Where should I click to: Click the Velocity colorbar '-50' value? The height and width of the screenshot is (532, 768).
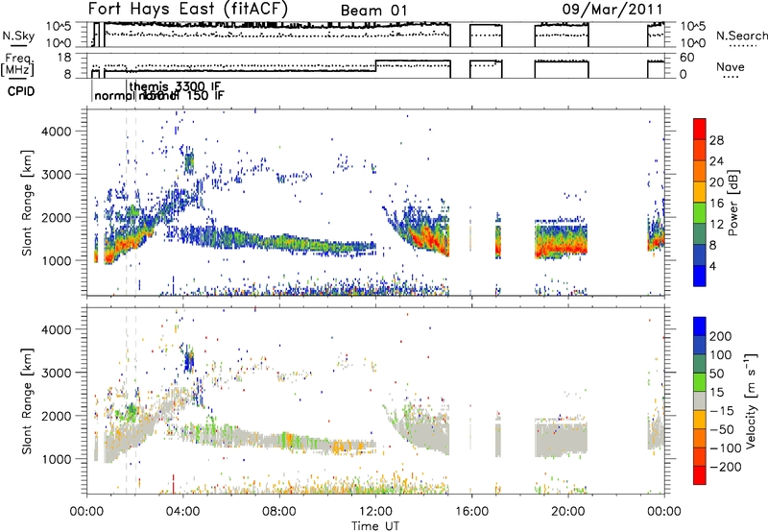(721, 429)
